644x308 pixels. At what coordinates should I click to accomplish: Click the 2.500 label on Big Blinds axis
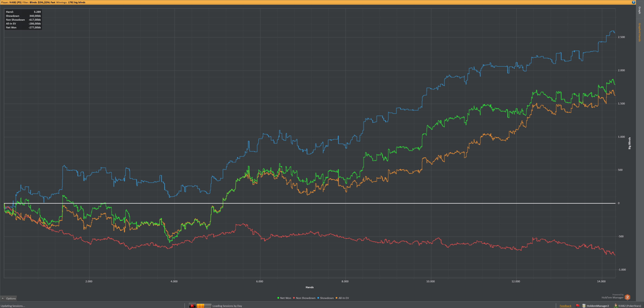click(x=621, y=37)
